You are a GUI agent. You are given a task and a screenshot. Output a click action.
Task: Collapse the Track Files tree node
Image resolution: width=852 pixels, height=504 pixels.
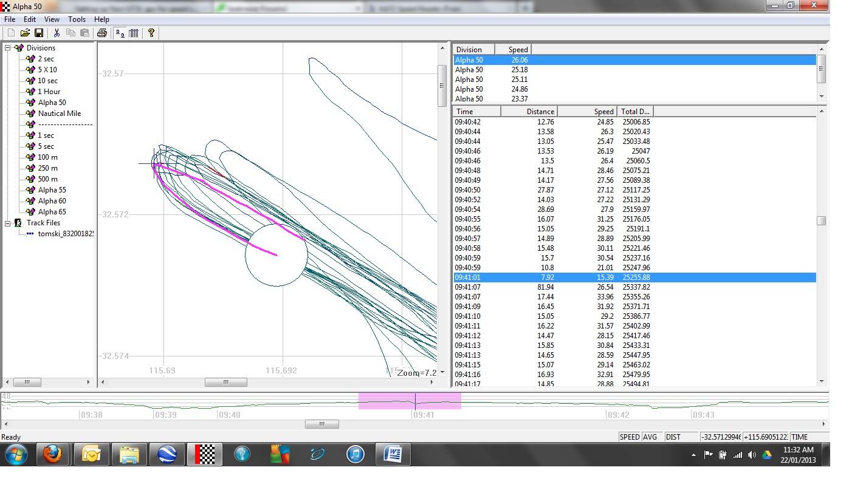pos(9,223)
